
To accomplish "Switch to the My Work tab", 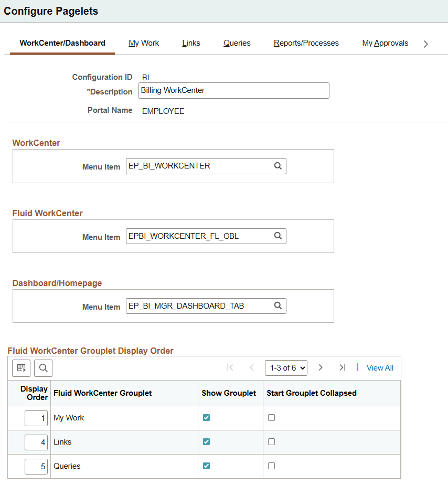I will click(x=143, y=43).
